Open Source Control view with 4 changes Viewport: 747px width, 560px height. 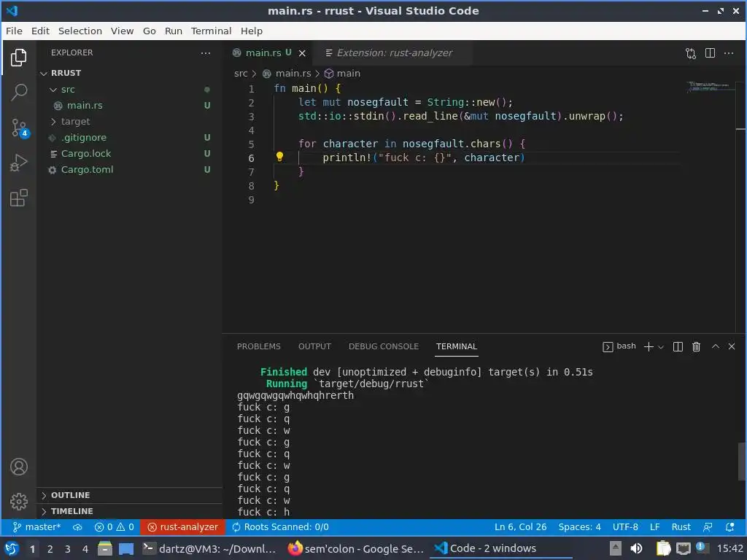tap(19, 128)
